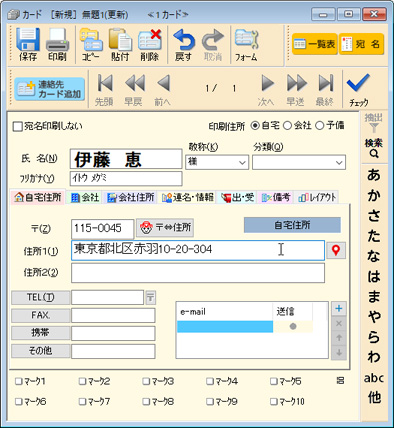Screen dimensions: 394x428
Task: Expand the 分類 category dropdown
Action: click(x=339, y=163)
